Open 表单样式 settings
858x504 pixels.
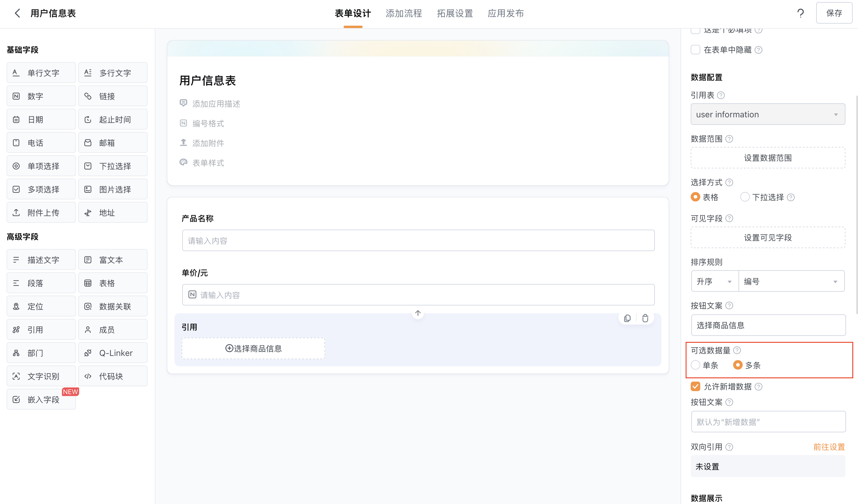pos(208,163)
